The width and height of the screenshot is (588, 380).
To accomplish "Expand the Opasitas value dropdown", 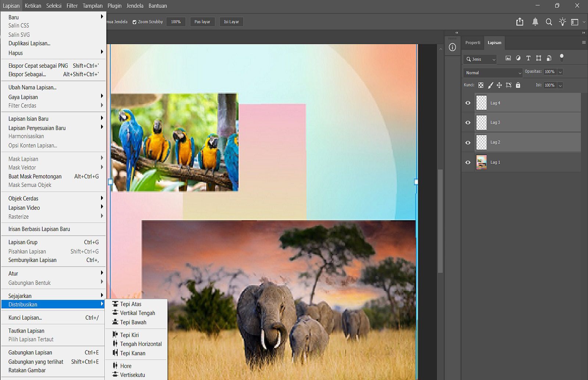I will pyautogui.click(x=560, y=72).
